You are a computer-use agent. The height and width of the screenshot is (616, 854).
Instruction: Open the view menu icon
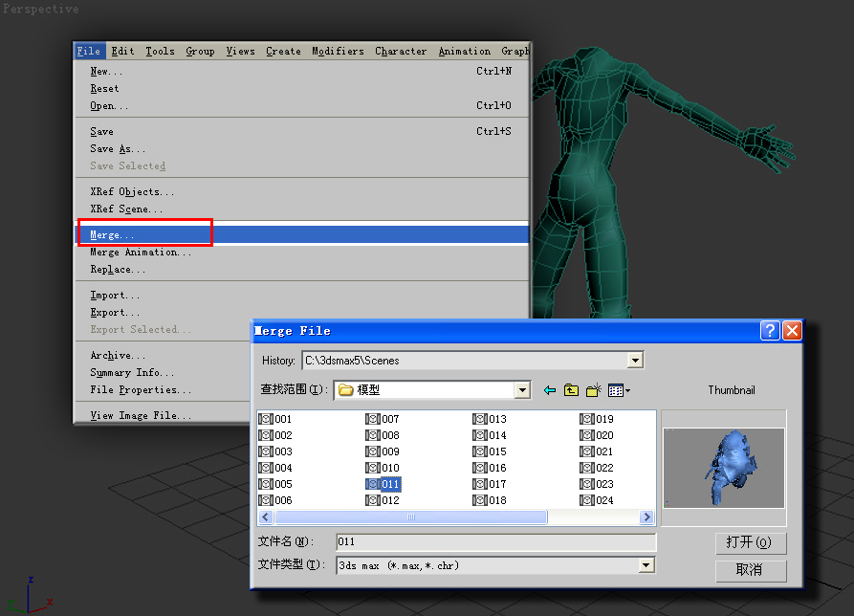click(619, 390)
